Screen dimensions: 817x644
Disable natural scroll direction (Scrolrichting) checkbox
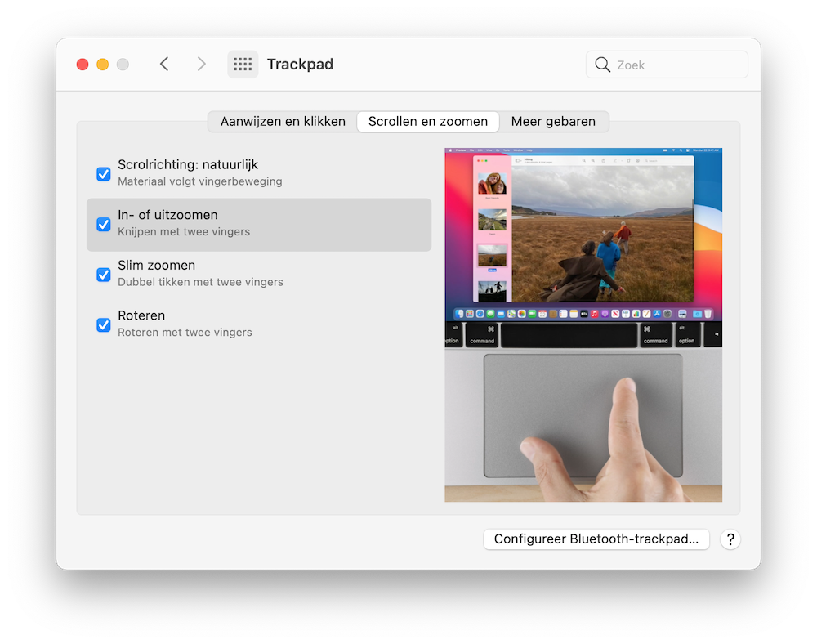pyautogui.click(x=104, y=173)
